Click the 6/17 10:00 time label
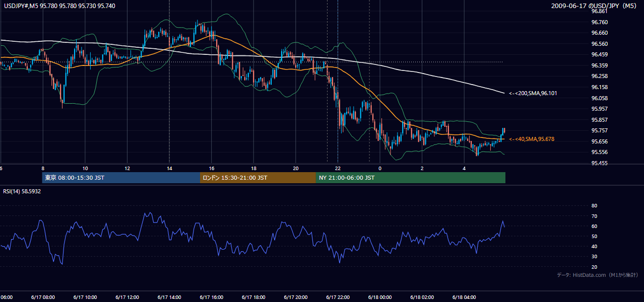This screenshot has height=302, width=644. tap(85, 297)
